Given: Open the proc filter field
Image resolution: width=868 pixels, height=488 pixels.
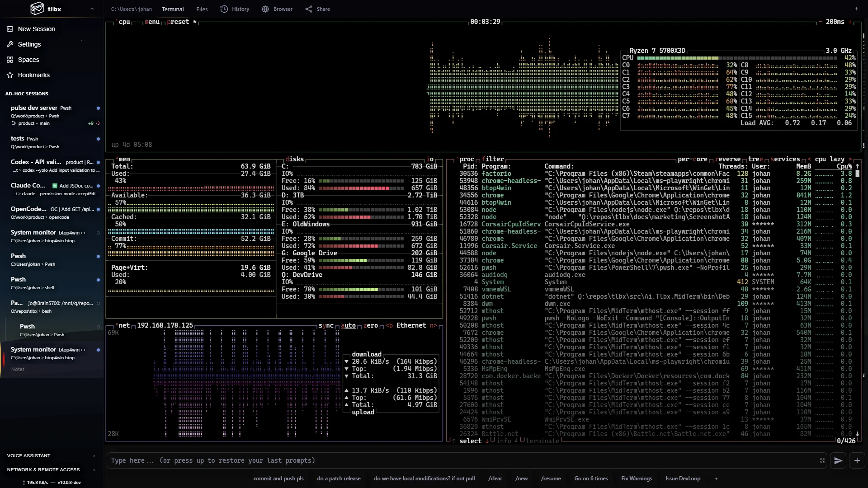Looking at the screenshot, I should (493, 159).
